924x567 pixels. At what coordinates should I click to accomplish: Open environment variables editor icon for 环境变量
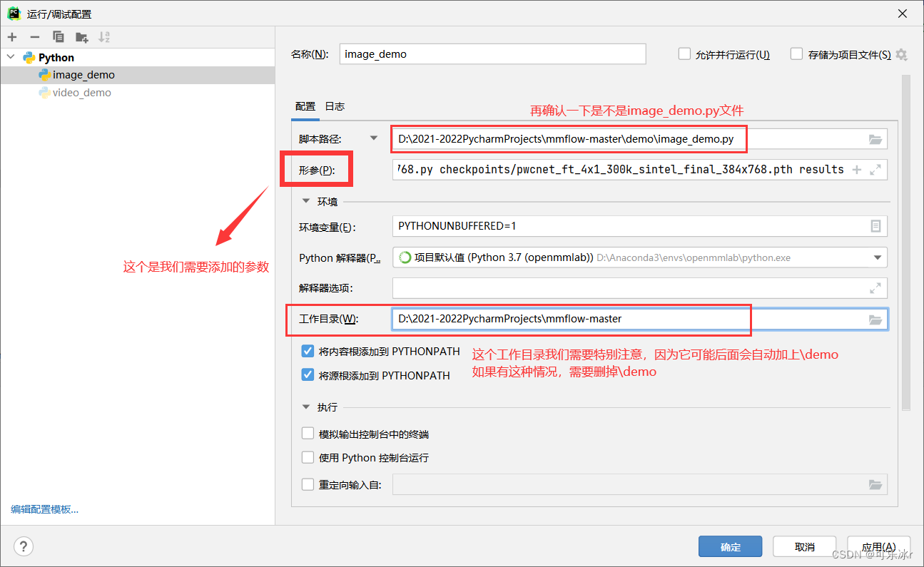[877, 226]
